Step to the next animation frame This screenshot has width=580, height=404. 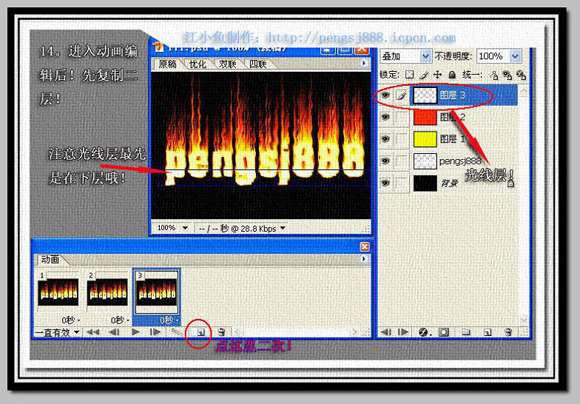(155, 332)
